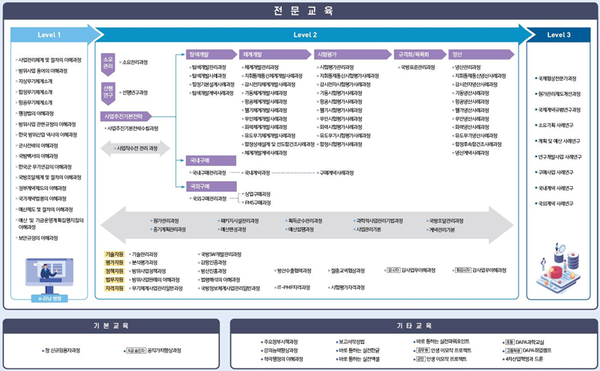
Task: Select the 규격화/목록화 stage header
Action: coord(420,55)
